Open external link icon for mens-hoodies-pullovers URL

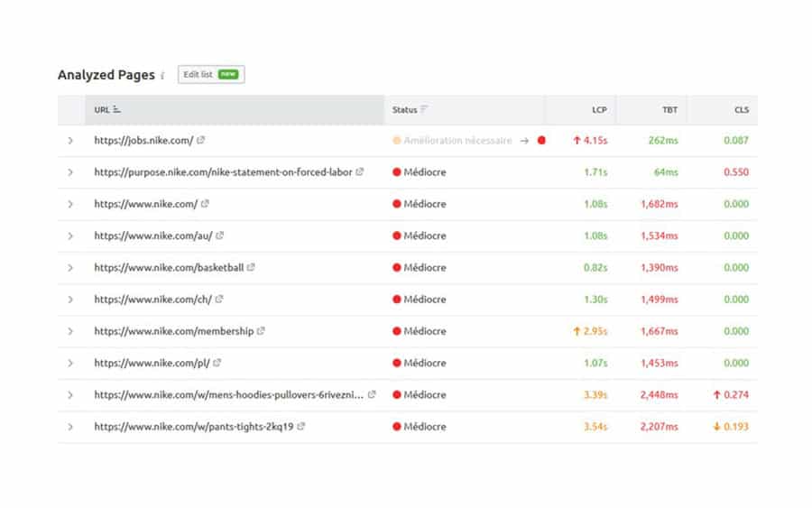click(x=372, y=394)
